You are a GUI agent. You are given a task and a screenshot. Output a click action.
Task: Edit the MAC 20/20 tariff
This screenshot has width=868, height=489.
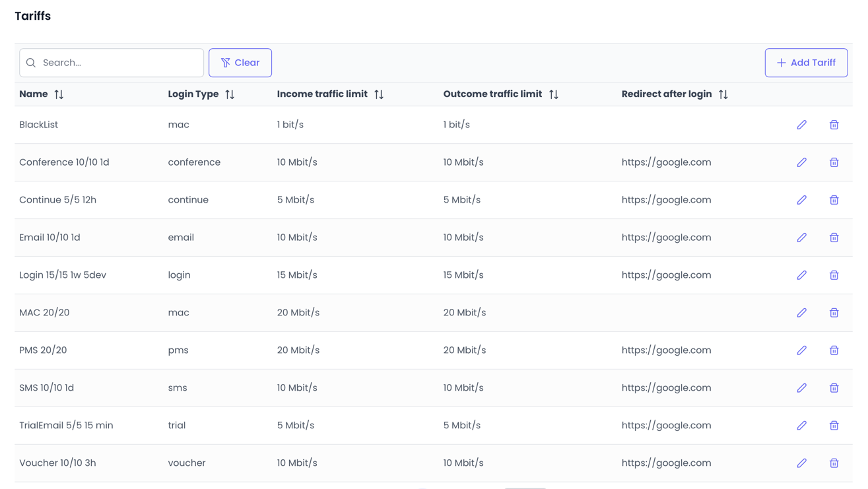(801, 313)
